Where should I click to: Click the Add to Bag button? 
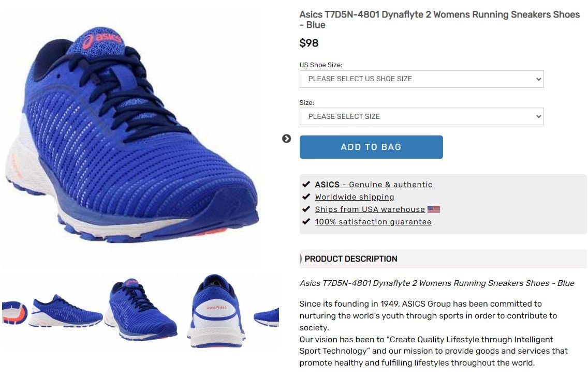click(371, 147)
